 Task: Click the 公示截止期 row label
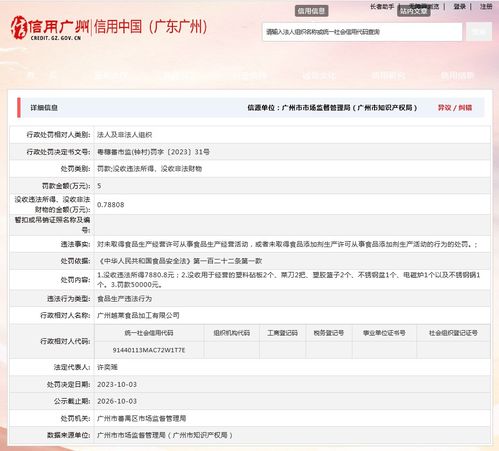pos(72,401)
